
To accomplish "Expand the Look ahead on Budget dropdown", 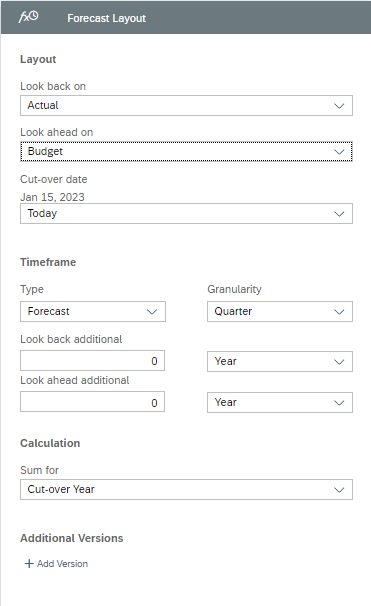I will tap(186, 152).
